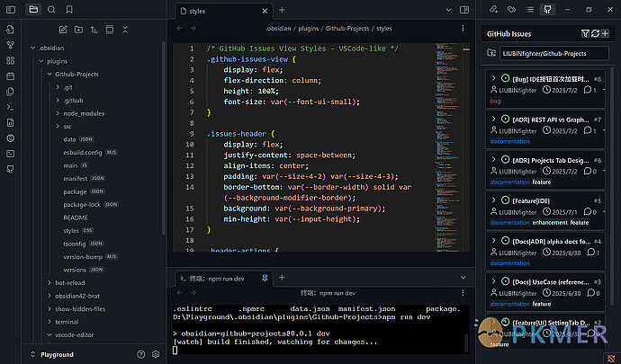Change the file explorer sort order
Screen dimensions: 621x364
(94, 30)
